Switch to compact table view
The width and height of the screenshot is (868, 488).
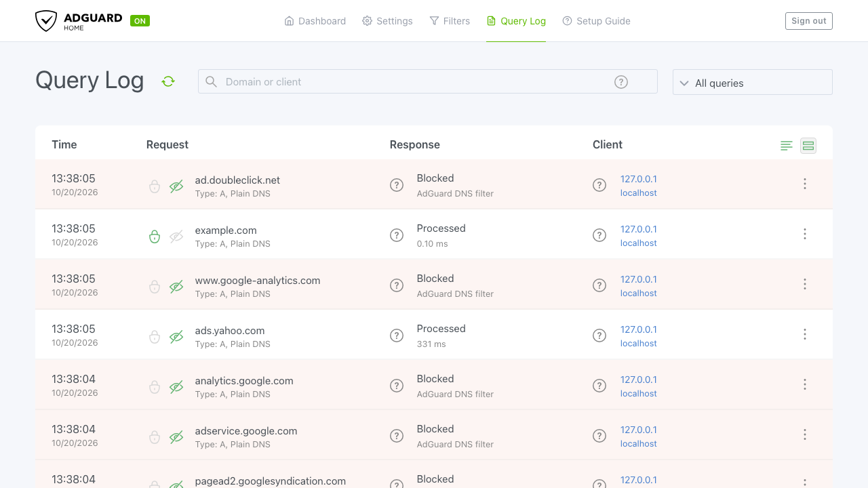point(787,146)
